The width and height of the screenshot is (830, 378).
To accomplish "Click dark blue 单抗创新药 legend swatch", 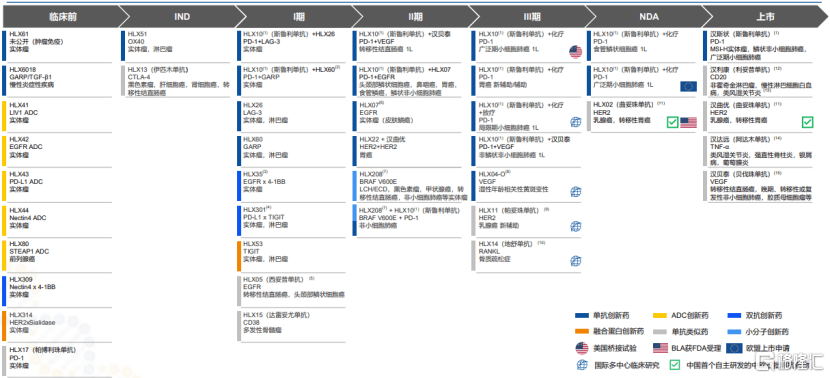I will 581,316.
